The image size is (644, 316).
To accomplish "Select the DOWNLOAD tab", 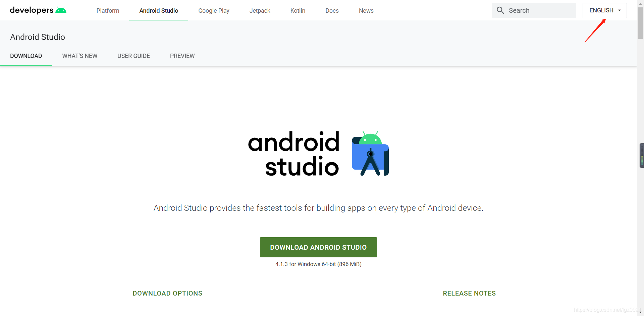I will (26, 56).
